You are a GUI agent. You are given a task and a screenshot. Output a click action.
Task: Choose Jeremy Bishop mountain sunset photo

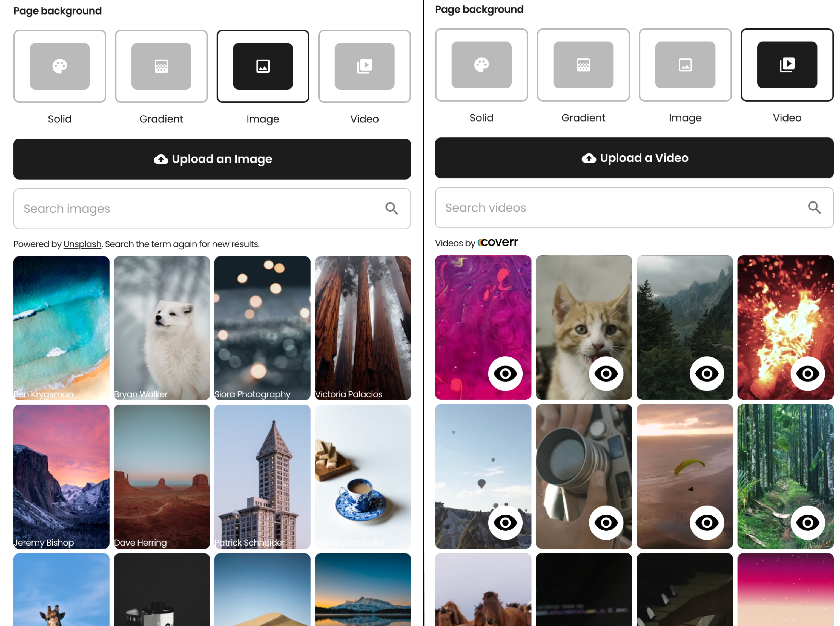tap(61, 477)
